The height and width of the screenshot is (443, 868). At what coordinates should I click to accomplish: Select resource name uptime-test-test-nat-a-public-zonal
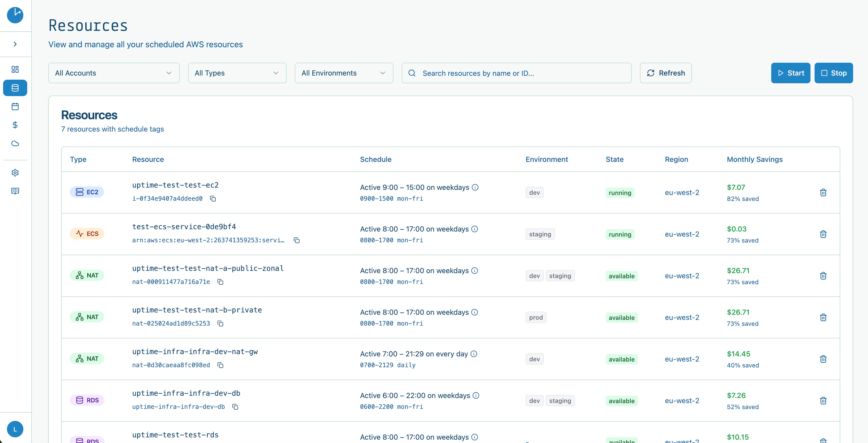pyautogui.click(x=208, y=268)
